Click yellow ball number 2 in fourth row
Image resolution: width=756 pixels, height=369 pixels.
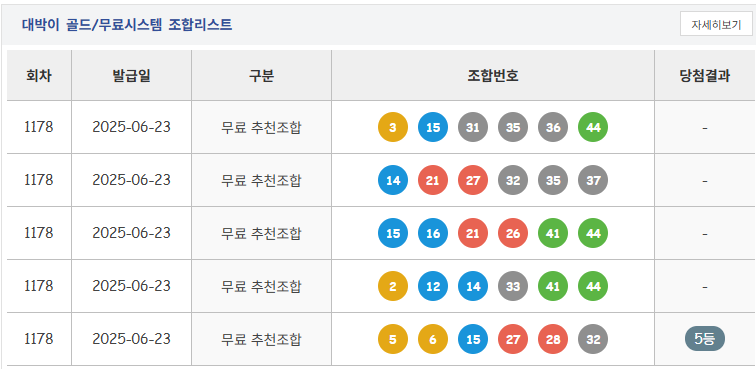click(x=393, y=286)
